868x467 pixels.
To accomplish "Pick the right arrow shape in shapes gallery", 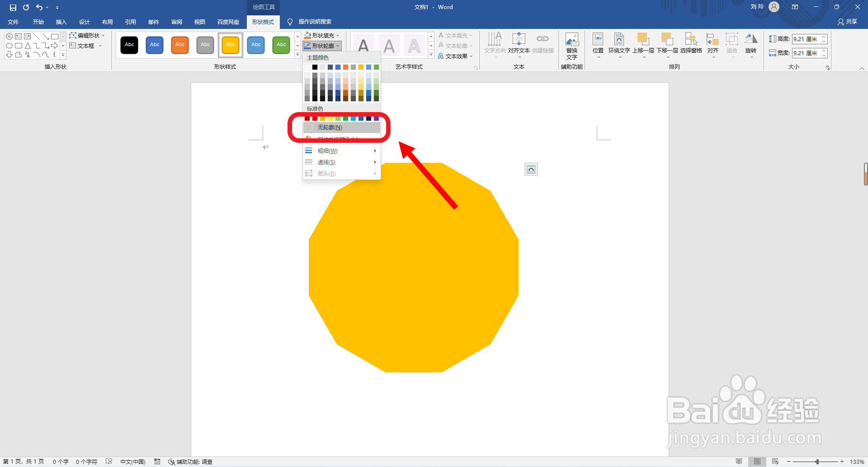I will click(x=55, y=46).
